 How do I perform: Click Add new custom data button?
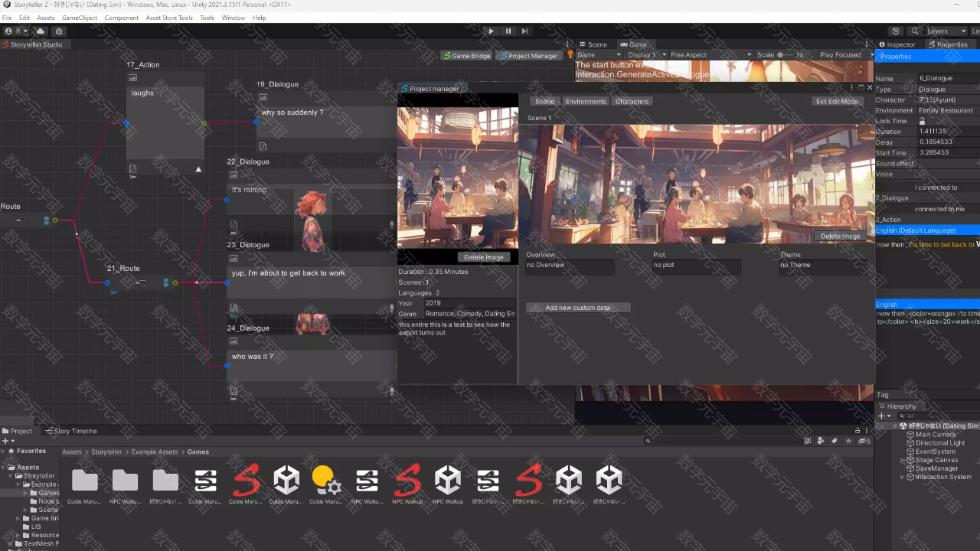[578, 308]
